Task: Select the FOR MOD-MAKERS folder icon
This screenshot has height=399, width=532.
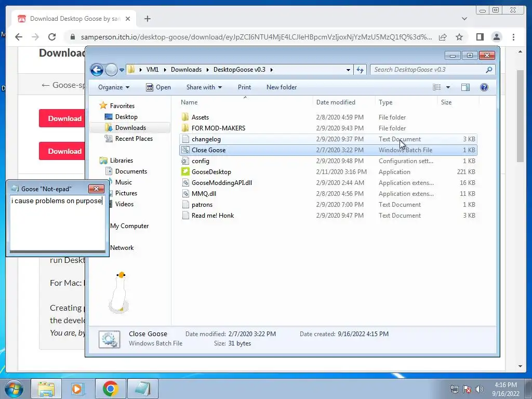Action: [185, 128]
